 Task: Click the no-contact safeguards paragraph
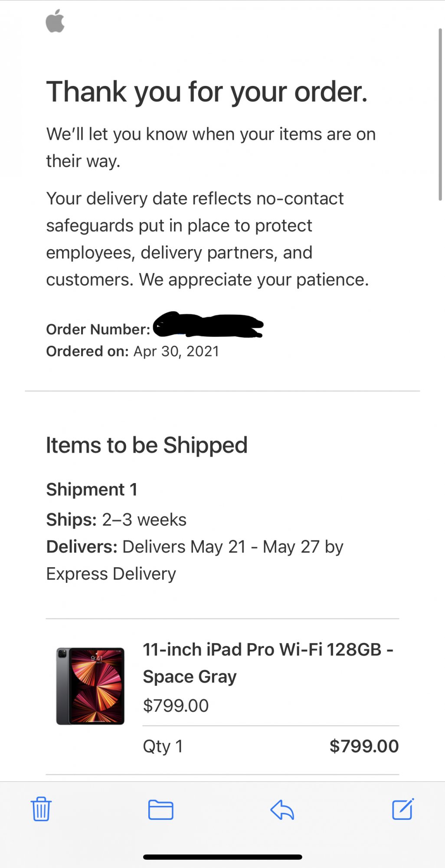(x=207, y=239)
